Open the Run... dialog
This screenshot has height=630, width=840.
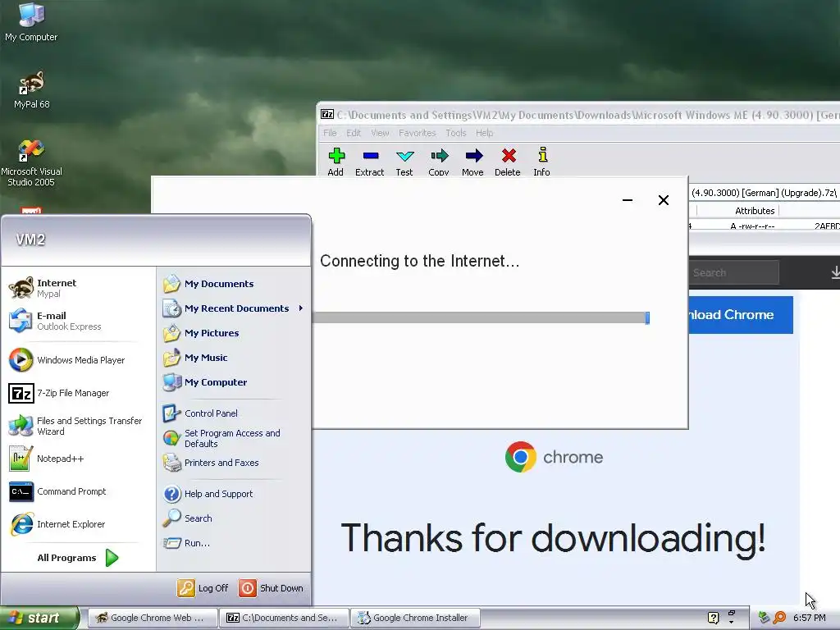pos(234,543)
